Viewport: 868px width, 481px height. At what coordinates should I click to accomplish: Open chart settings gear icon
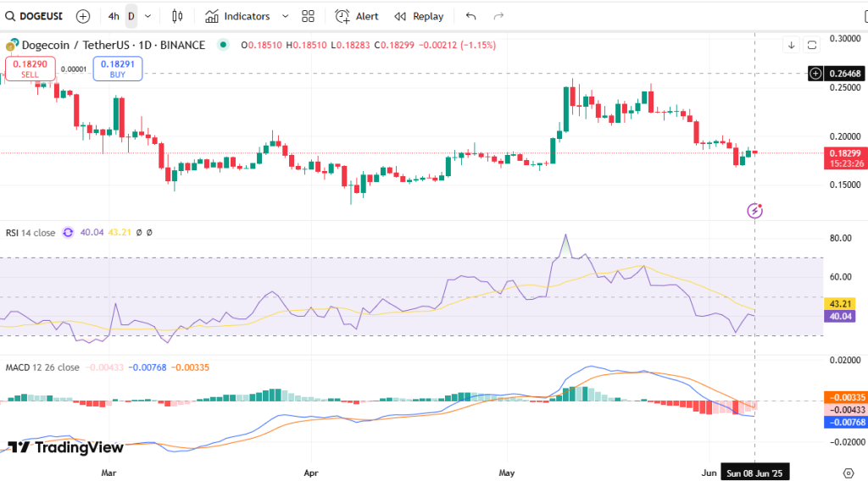click(x=849, y=473)
